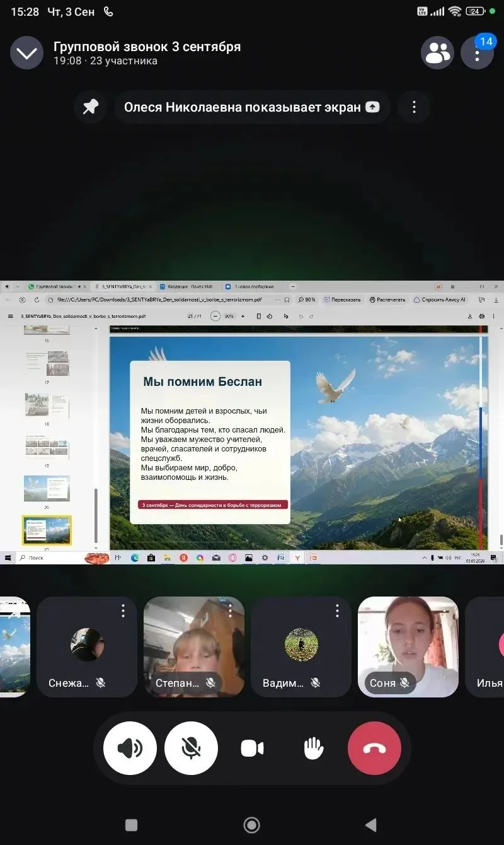Click PDF zoom-out minus in shared viewer
This screenshot has width=504, height=845.
(x=215, y=316)
